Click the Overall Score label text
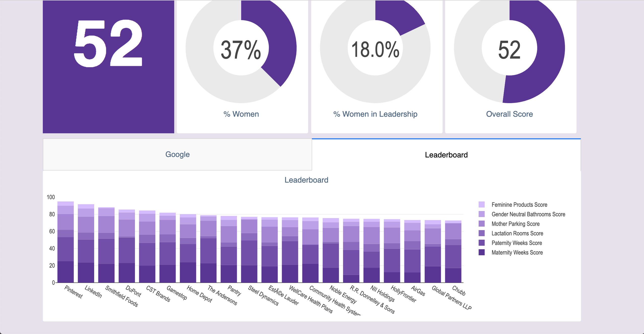This screenshot has height=334, width=644. 509,114
